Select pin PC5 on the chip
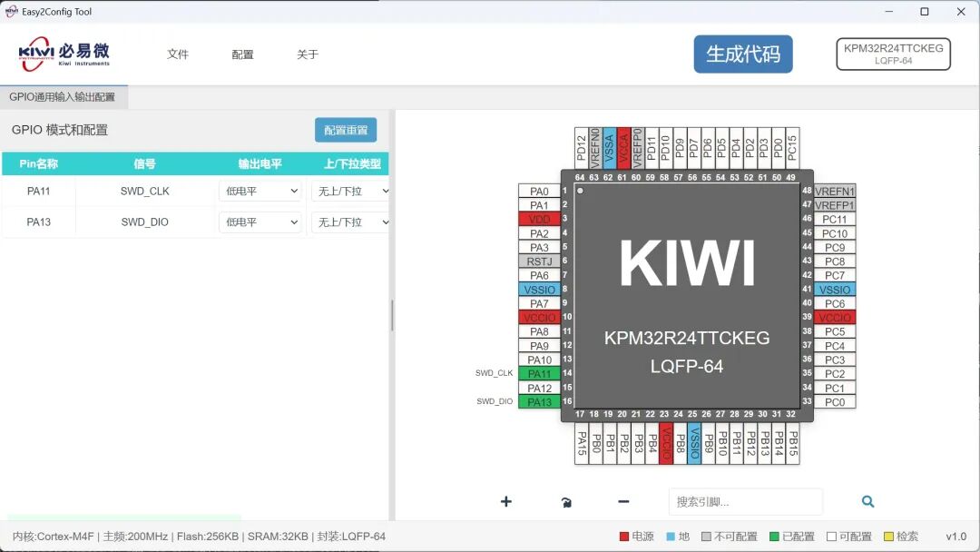The width and height of the screenshot is (980, 552). coord(835,332)
